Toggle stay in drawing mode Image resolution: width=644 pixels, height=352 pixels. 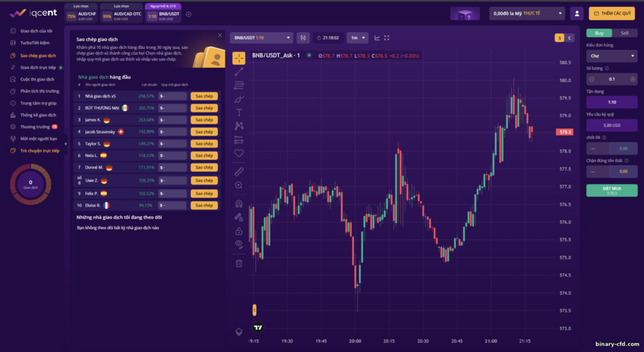239,217
